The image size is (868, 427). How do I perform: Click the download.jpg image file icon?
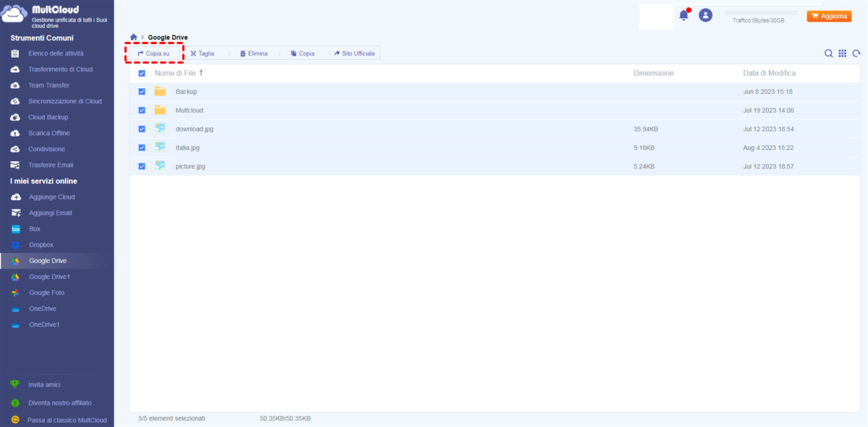[160, 129]
